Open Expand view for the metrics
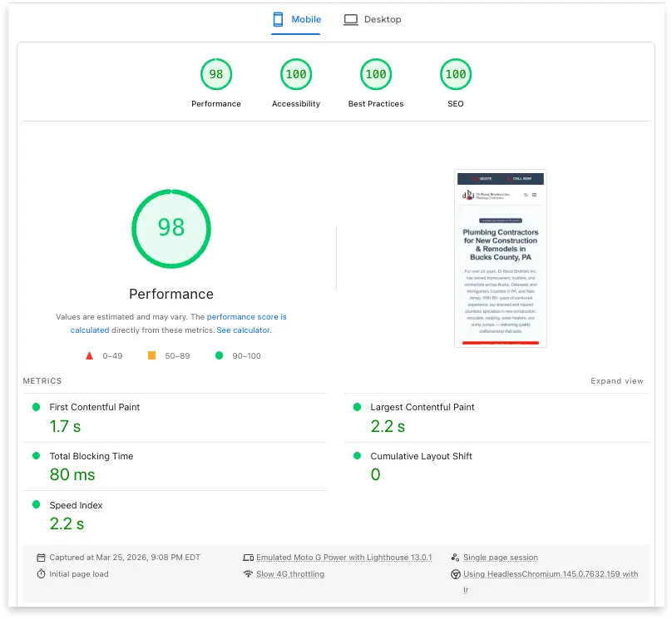 pyautogui.click(x=617, y=380)
